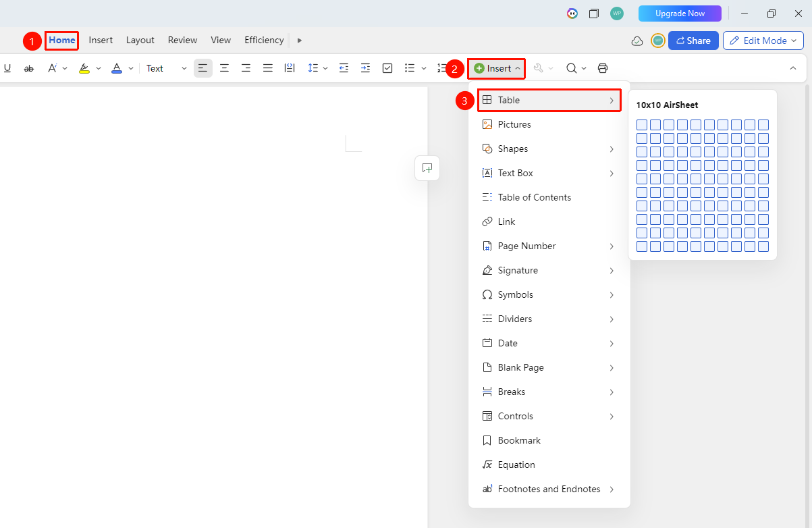Image resolution: width=812 pixels, height=528 pixels.
Task: Open the Edit Mode dropdown
Action: tap(763, 41)
